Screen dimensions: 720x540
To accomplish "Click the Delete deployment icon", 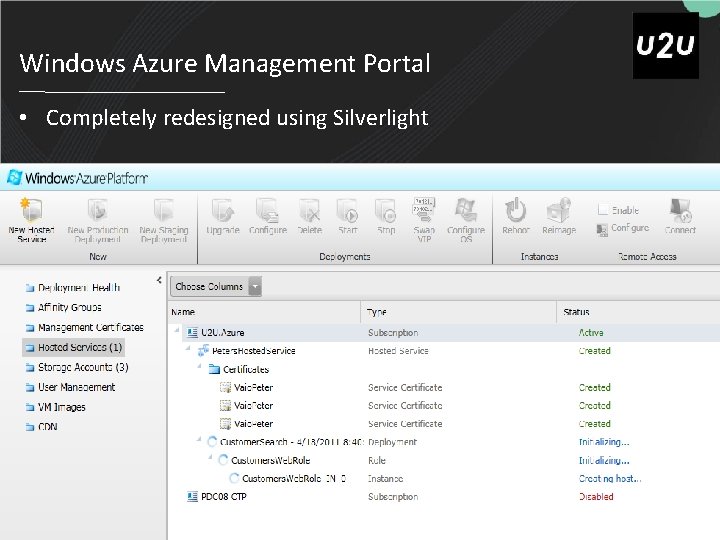I will 309,210.
